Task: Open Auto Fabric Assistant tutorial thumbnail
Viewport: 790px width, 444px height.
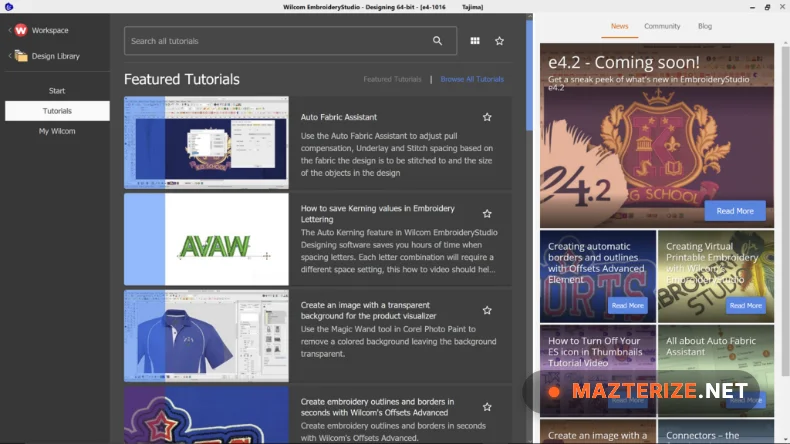Action: 206,142
